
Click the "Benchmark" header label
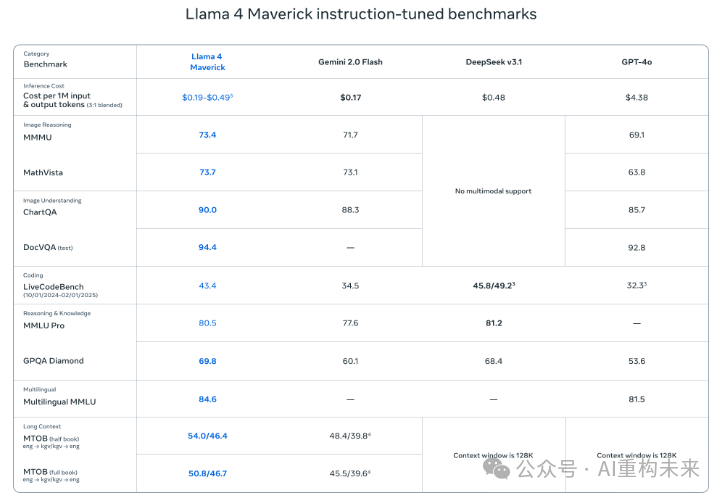coord(45,64)
